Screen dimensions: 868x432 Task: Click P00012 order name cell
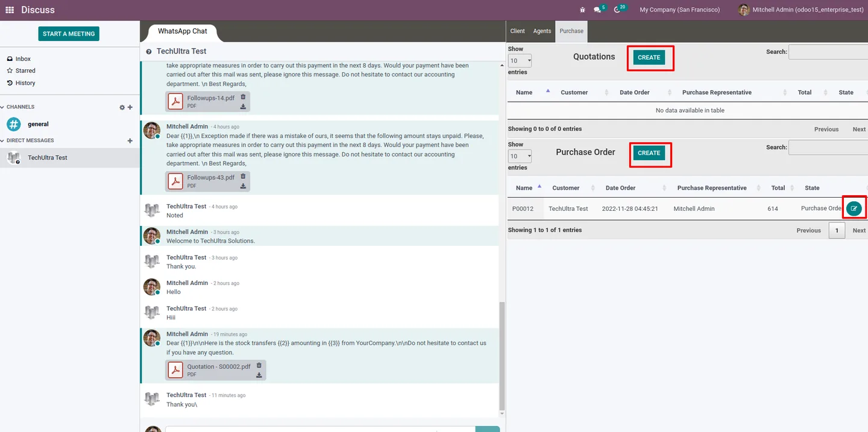[x=523, y=208]
